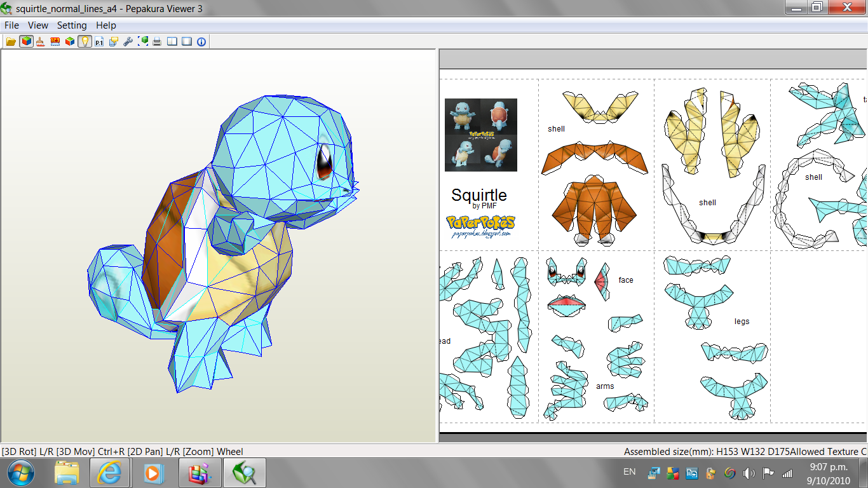Toggle the light bulb lighting icon
The width and height of the screenshot is (868, 488).
point(85,42)
